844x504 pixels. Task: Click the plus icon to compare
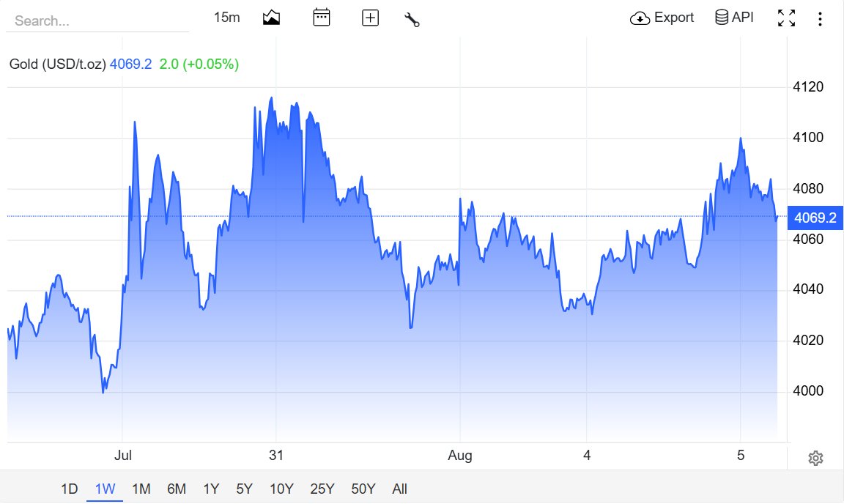click(370, 18)
